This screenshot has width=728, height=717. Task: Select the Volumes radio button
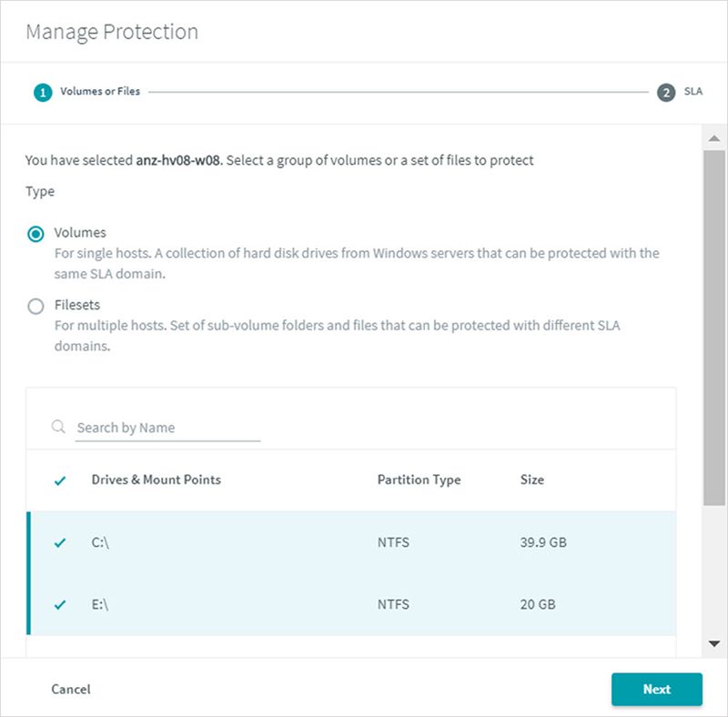coord(35,234)
